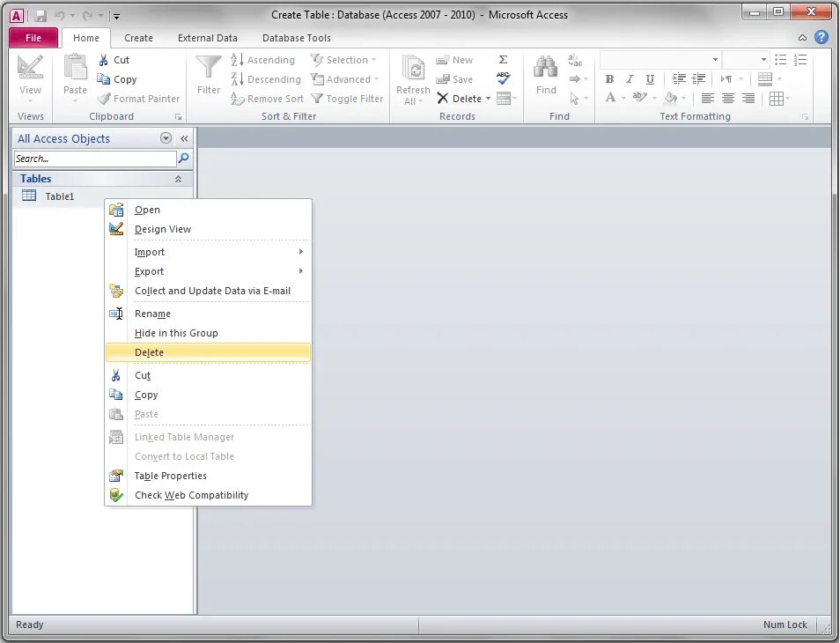This screenshot has height=643, width=840.
Task: Choose Open in the context menu
Action: click(209, 210)
